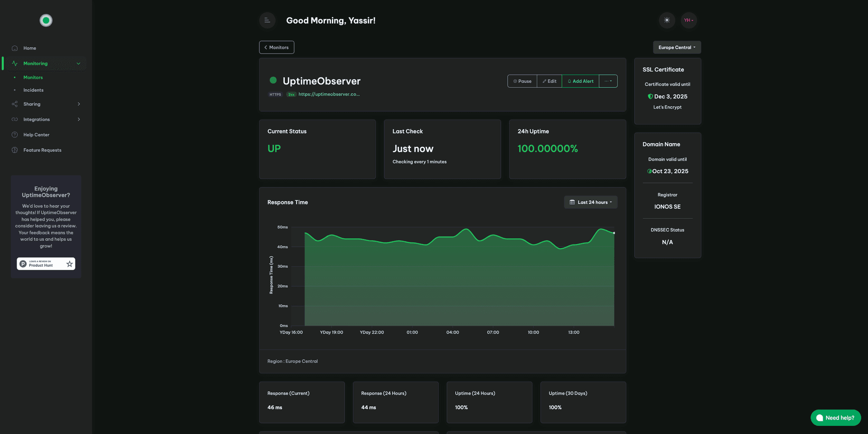
Task: Click the UP current status value
Action: (x=274, y=149)
